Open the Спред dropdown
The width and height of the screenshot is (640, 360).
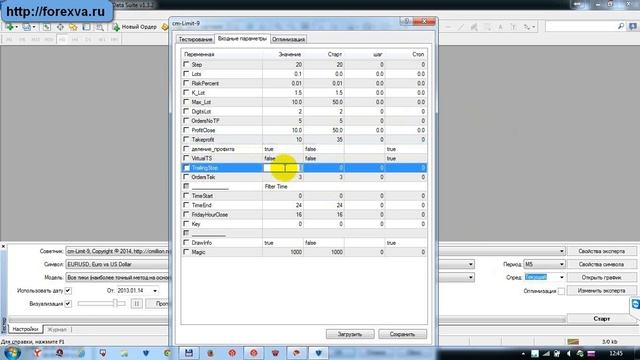point(562,278)
